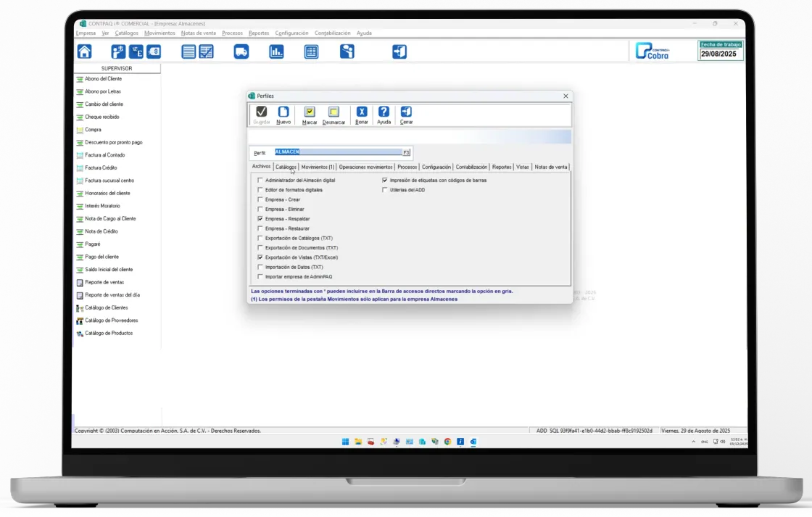Switch to the Movimientos (1) tab
The width and height of the screenshot is (812, 517).
click(x=318, y=167)
